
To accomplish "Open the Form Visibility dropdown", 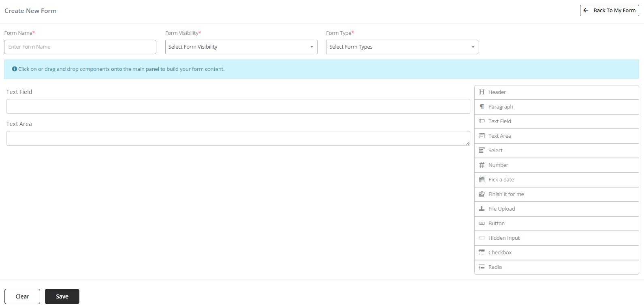I will [241, 47].
